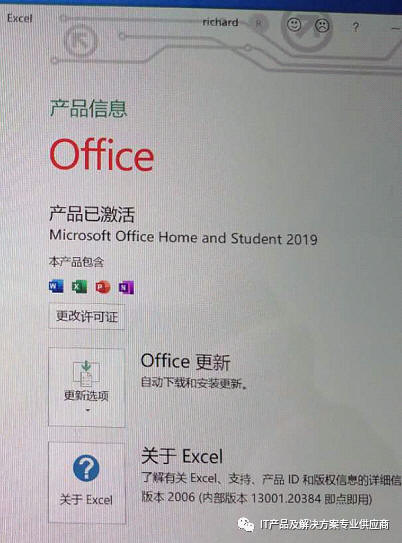This screenshot has width=402, height=543.
Task: Click the Office 更新 heading
Action: [185, 362]
